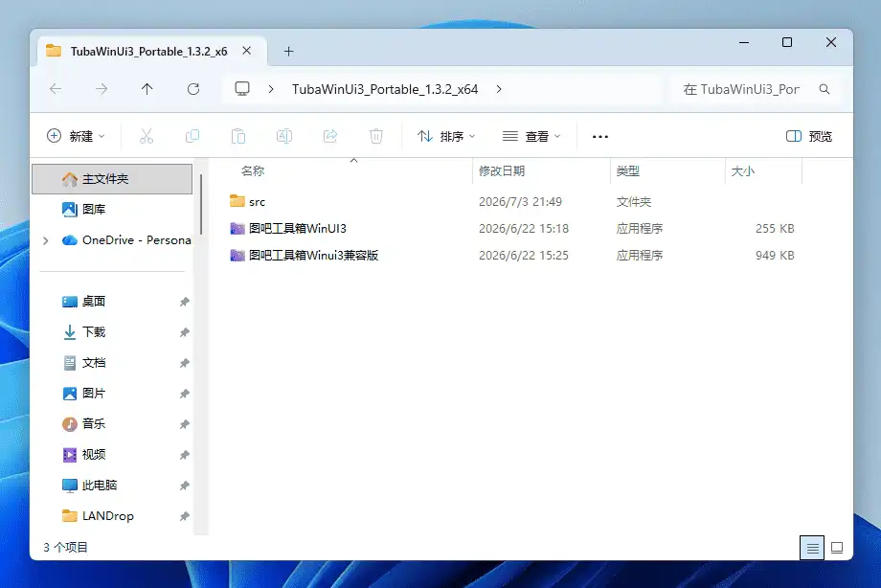Click the Back navigation arrow
The width and height of the screenshot is (881, 588).
(56, 89)
